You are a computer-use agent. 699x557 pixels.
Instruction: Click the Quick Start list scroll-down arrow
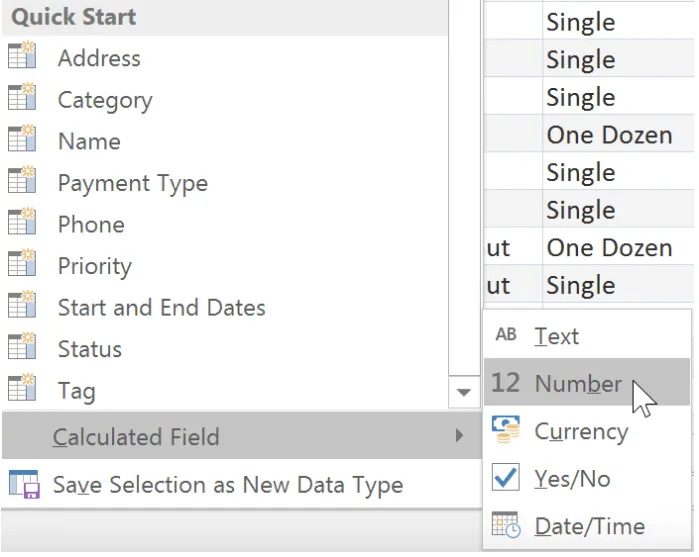(463, 393)
